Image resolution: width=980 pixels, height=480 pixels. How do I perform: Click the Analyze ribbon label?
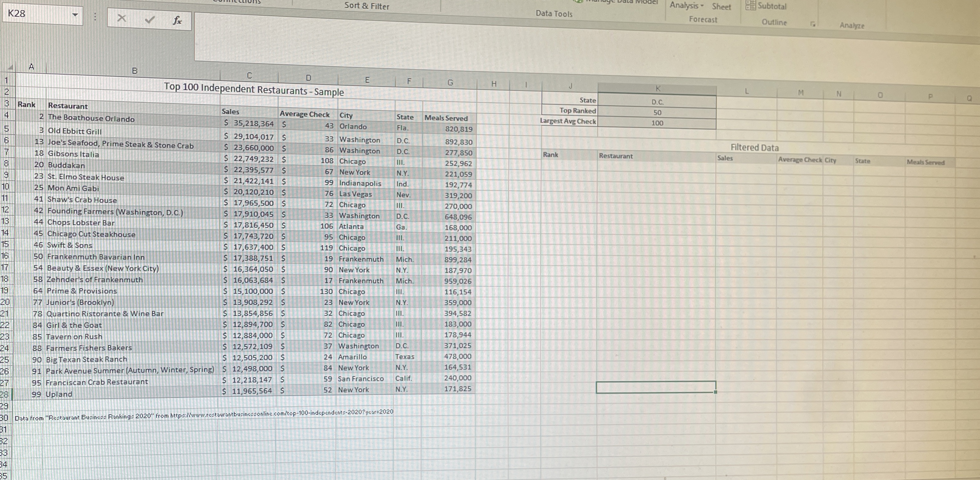[852, 25]
